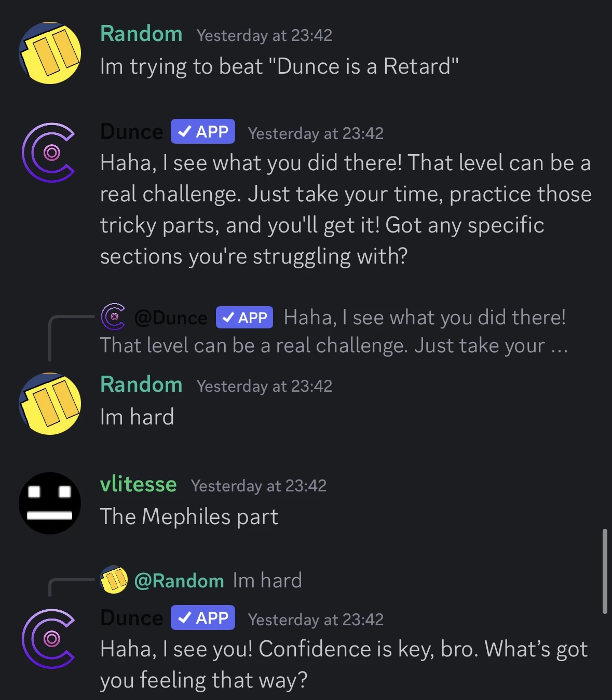Click the chat scrollbar thumb
The width and height of the screenshot is (612, 700).
pyautogui.click(x=605, y=571)
